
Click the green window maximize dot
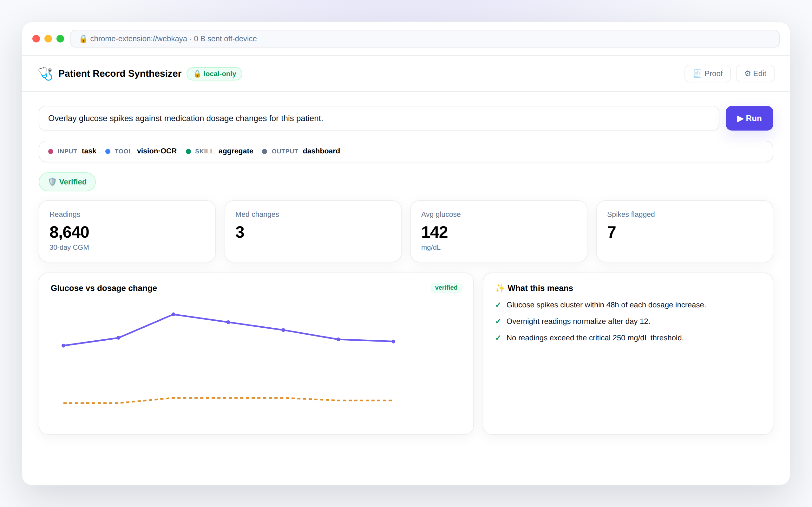click(x=60, y=39)
